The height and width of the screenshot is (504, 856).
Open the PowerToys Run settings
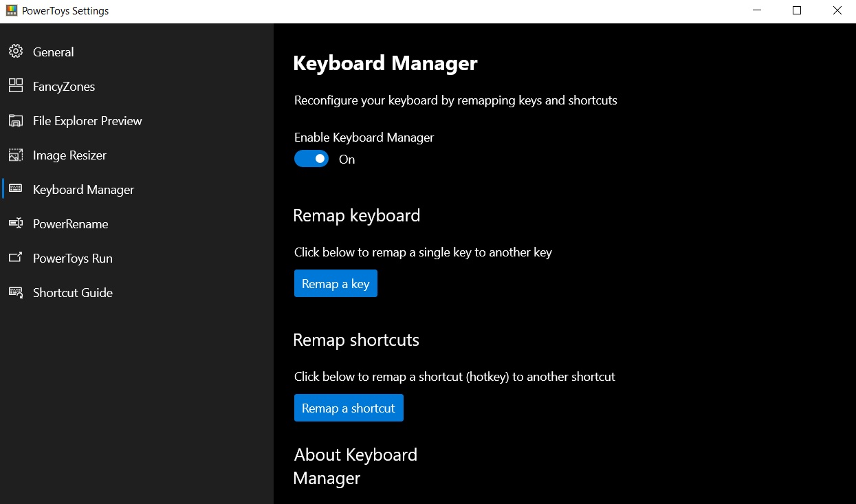tap(137, 258)
